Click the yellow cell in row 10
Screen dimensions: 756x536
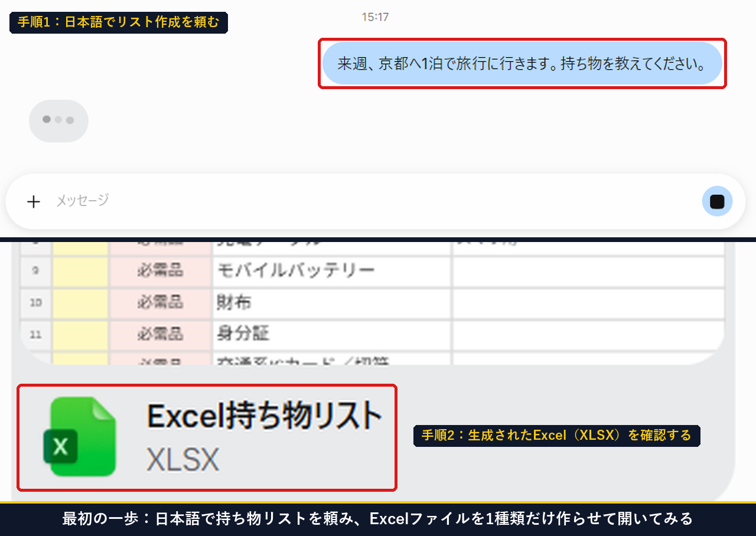[80, 303]
